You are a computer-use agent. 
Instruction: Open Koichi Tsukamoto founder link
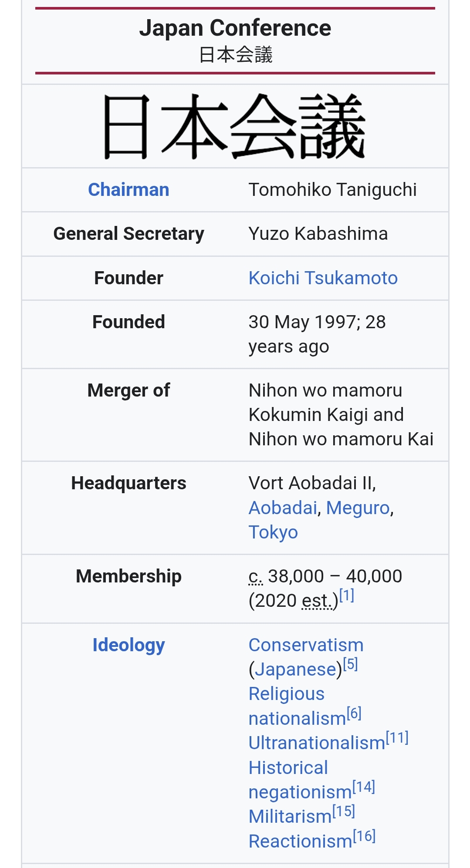(x=323, y=278)
